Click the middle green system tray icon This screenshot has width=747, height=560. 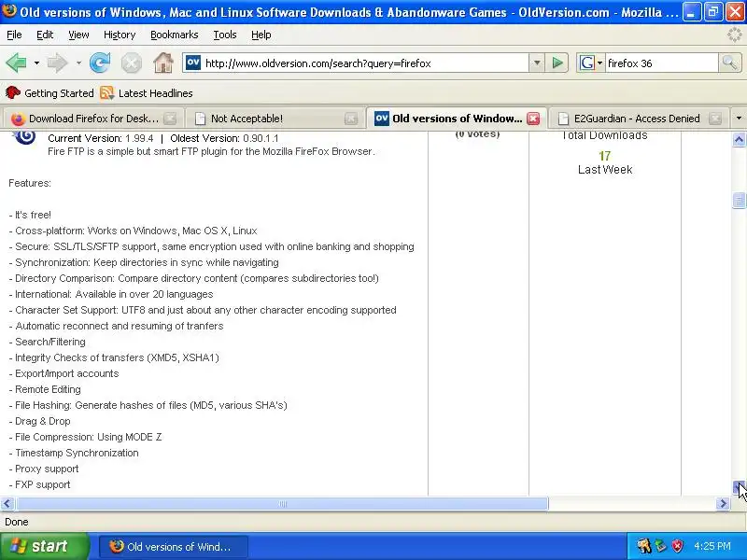pos(661,546)
